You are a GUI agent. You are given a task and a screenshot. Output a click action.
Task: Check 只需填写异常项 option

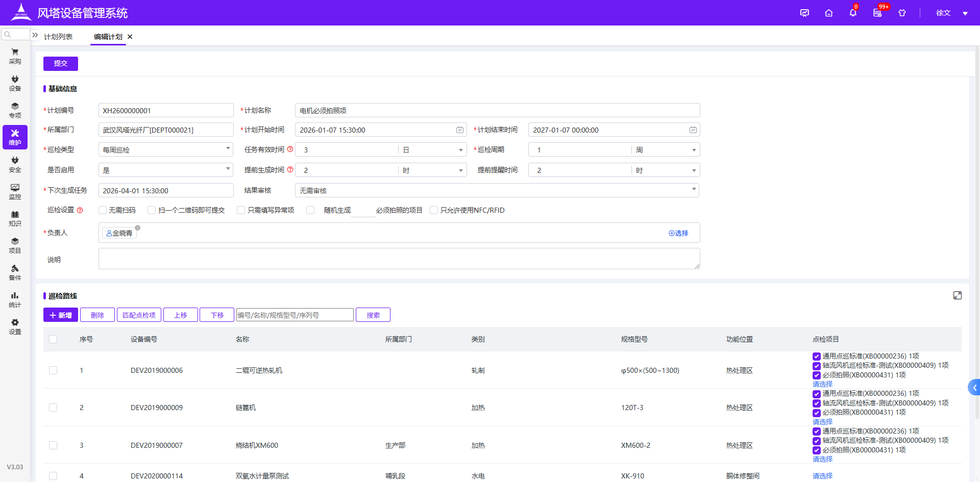pos(240,210)
